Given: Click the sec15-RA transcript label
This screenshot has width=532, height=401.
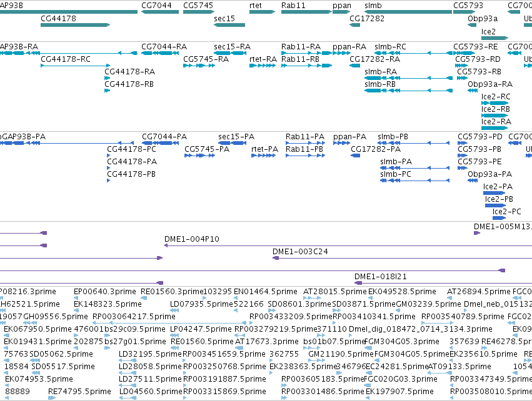Looking at the screenshot, I should (x=232, y=47).
